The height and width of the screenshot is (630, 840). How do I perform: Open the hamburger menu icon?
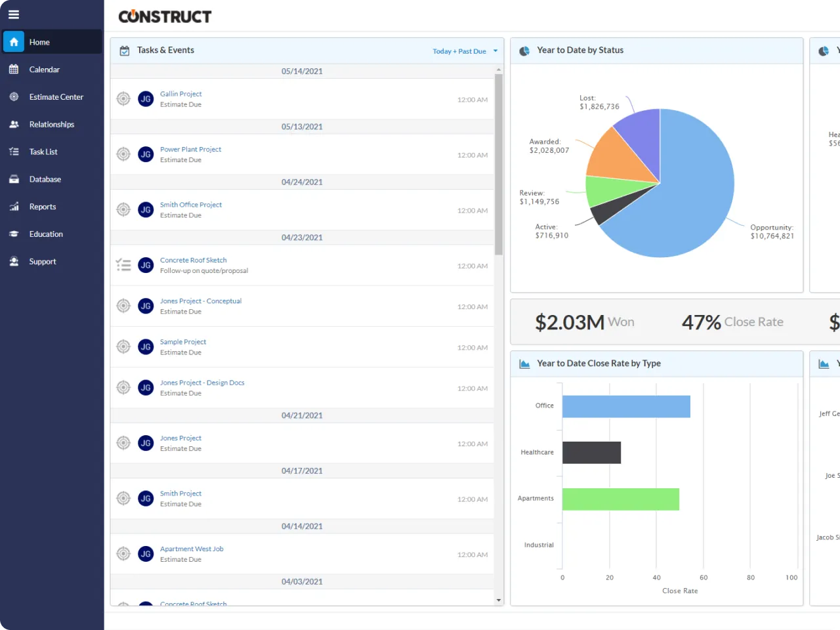(x=13, y=14)
